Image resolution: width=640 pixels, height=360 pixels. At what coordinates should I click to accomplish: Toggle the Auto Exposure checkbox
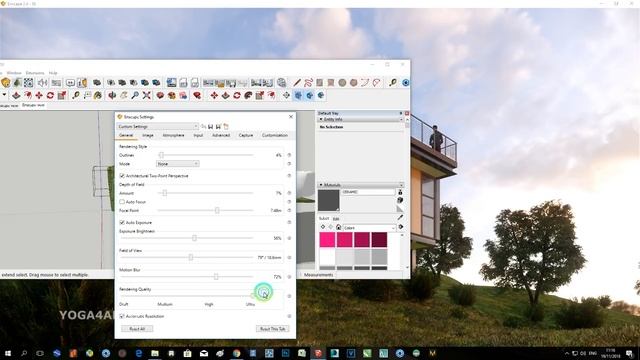122,222
